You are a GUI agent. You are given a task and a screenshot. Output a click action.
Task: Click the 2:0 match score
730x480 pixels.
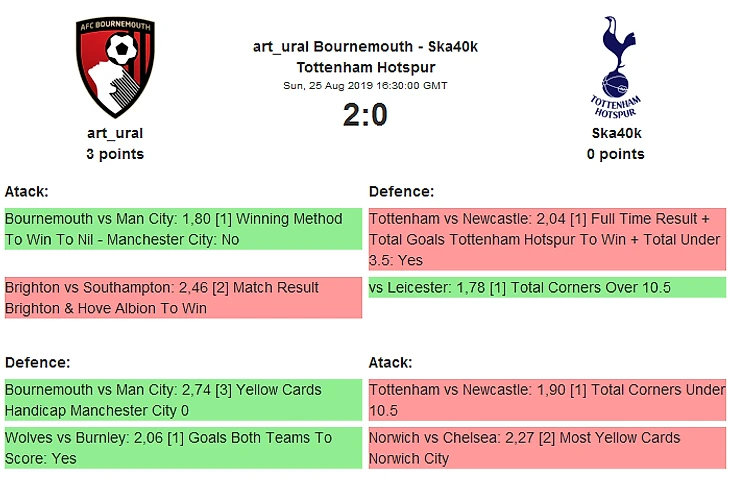365,115
